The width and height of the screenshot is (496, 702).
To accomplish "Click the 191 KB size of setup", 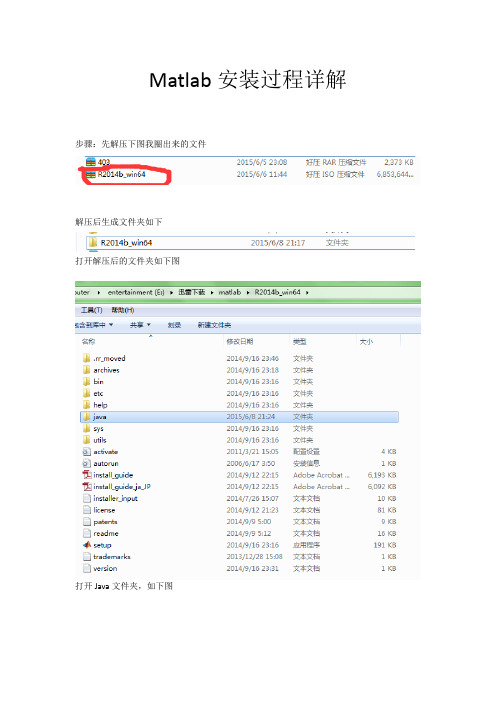I will coord(385,545).
